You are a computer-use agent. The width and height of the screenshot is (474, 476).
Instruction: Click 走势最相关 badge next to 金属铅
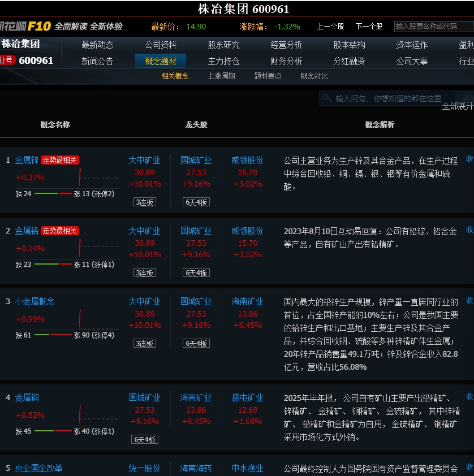tap(60, 231)
